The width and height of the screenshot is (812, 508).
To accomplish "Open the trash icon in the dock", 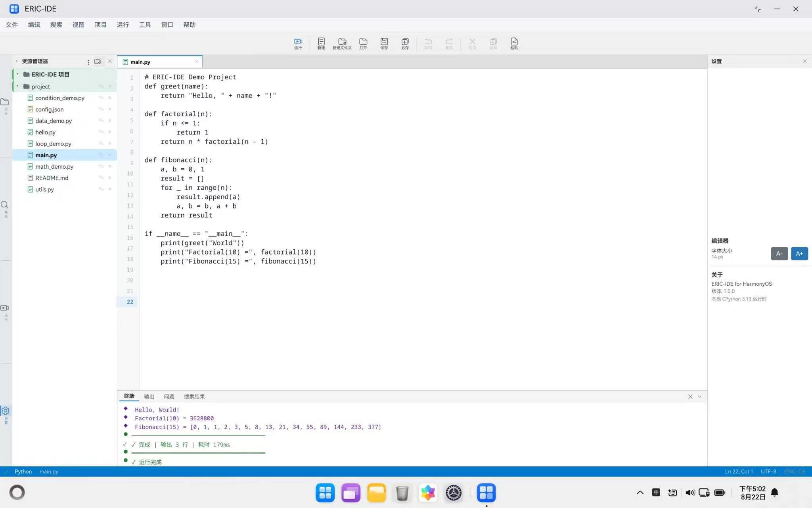I will pos(402,493).
